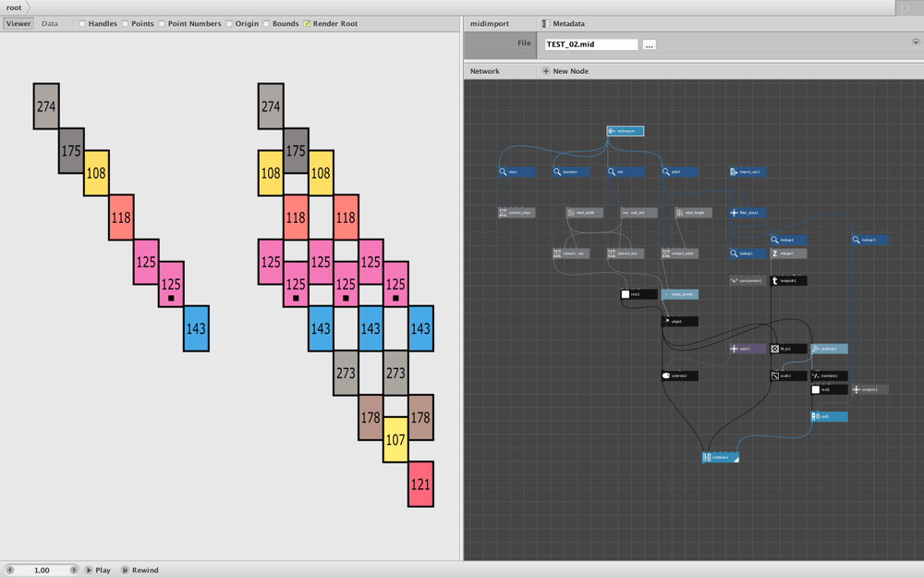Select the filter_data1 node

point(748,213)
